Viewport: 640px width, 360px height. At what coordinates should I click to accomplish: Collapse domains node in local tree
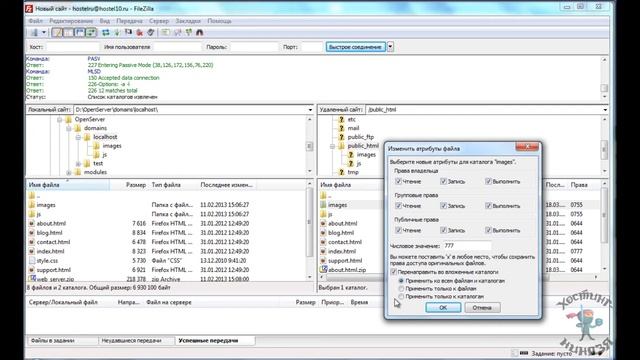pos(69,129)
